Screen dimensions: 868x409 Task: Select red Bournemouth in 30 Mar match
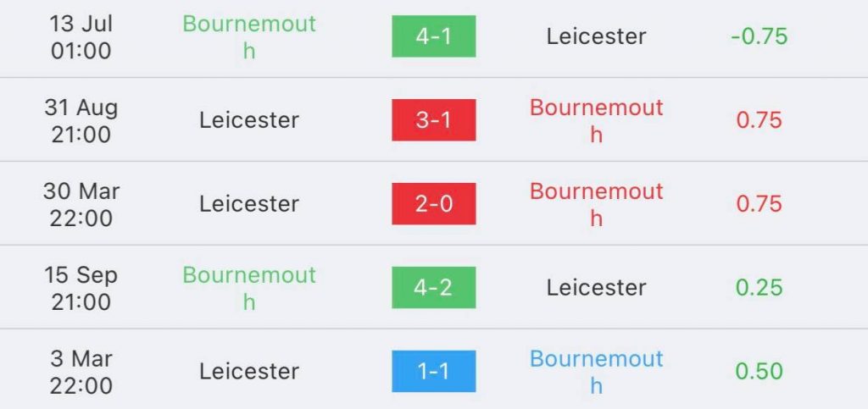[x=596, y=204]
